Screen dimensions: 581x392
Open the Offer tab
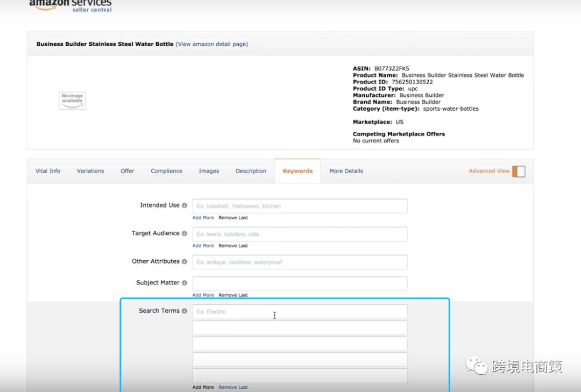coord(127,171)
